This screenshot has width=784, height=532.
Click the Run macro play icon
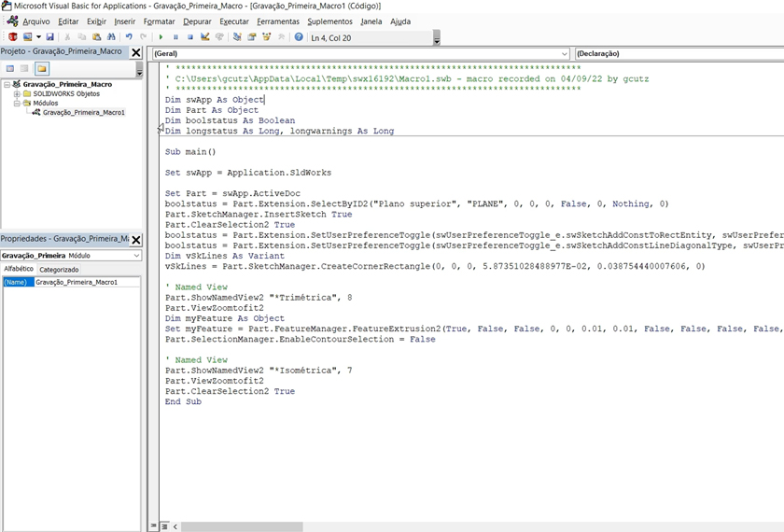point(161,37)
